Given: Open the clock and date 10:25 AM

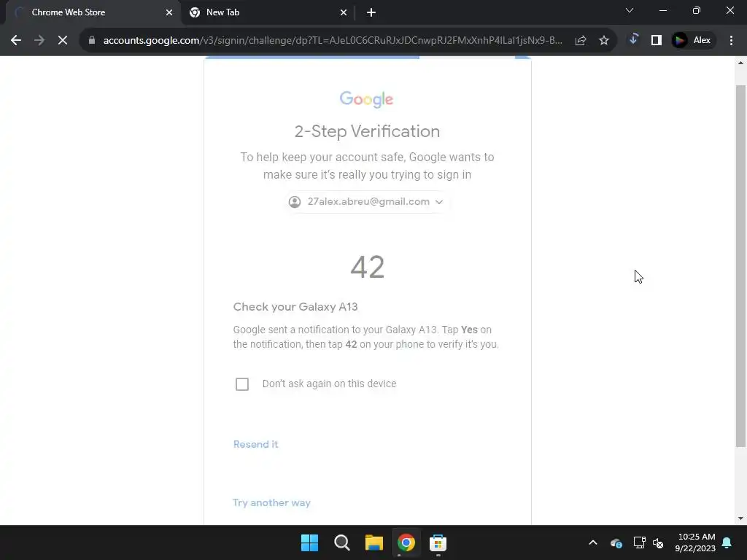Looking at the screenshot, I should click(695, 542).
